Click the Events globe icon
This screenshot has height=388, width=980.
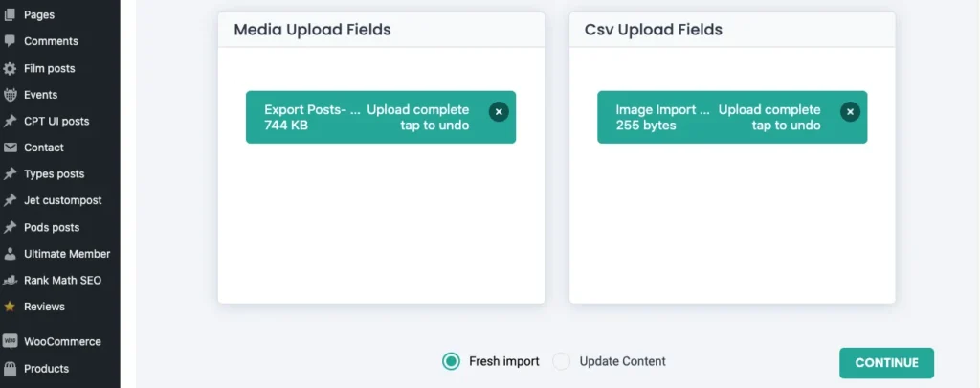click(x=10, y=95)
